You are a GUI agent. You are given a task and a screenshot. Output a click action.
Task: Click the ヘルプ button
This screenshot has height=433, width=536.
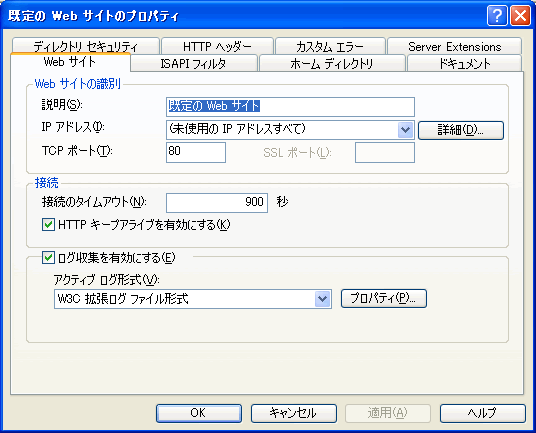coord(483,413)
